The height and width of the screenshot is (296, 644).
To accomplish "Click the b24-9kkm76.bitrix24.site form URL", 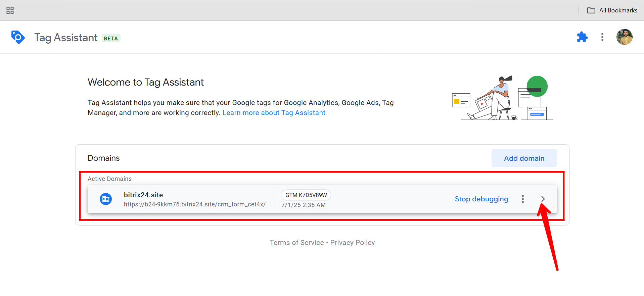I will 195,204.
